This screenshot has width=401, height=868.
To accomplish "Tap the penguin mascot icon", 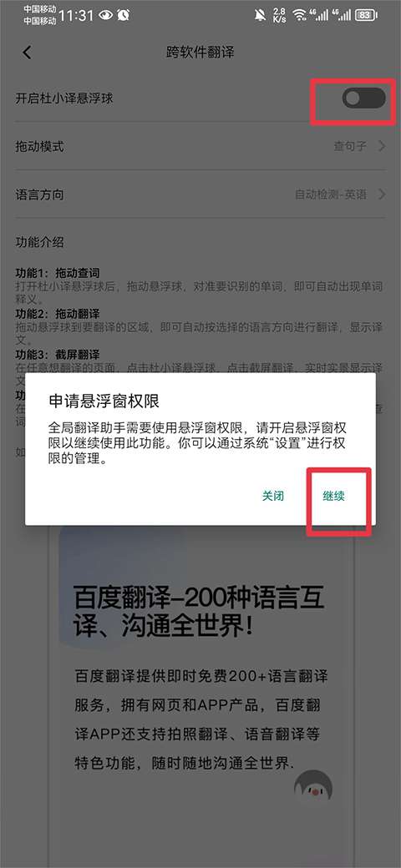I will tap(313, 786).
